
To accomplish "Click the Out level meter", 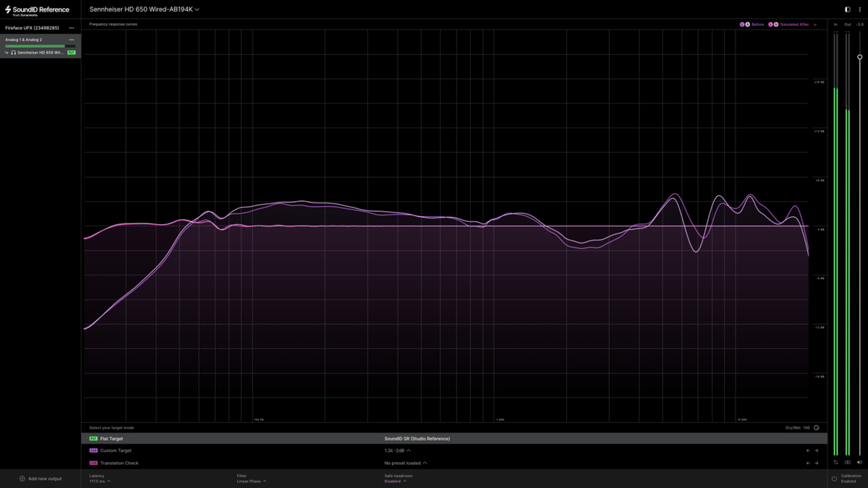I will point(848,244).
